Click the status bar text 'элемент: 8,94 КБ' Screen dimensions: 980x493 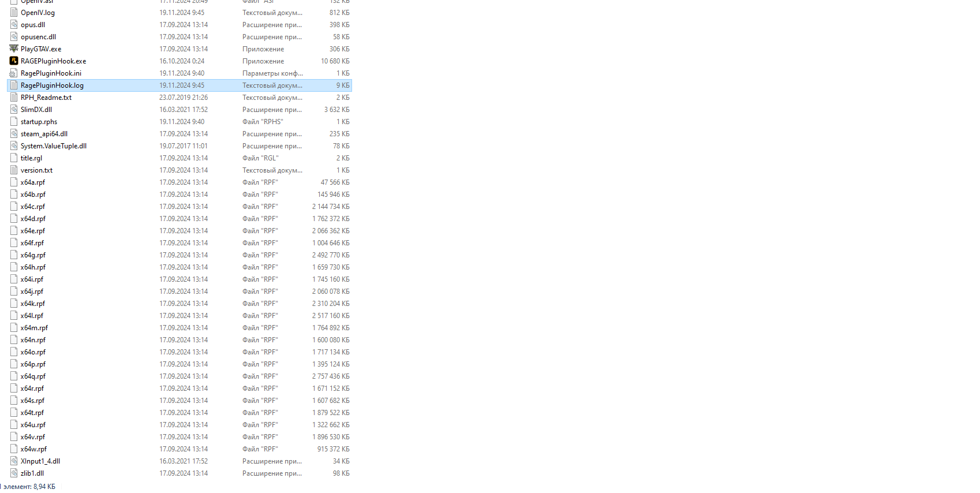point(29,487)
